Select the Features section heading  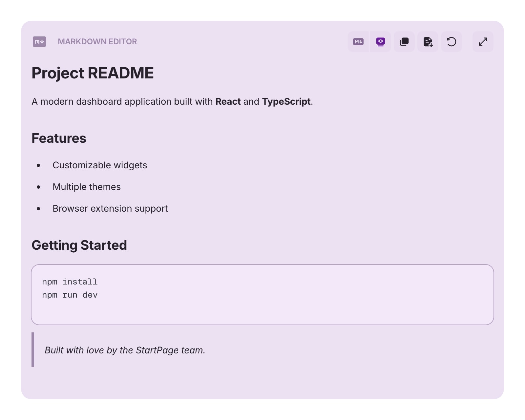[59, 138]
